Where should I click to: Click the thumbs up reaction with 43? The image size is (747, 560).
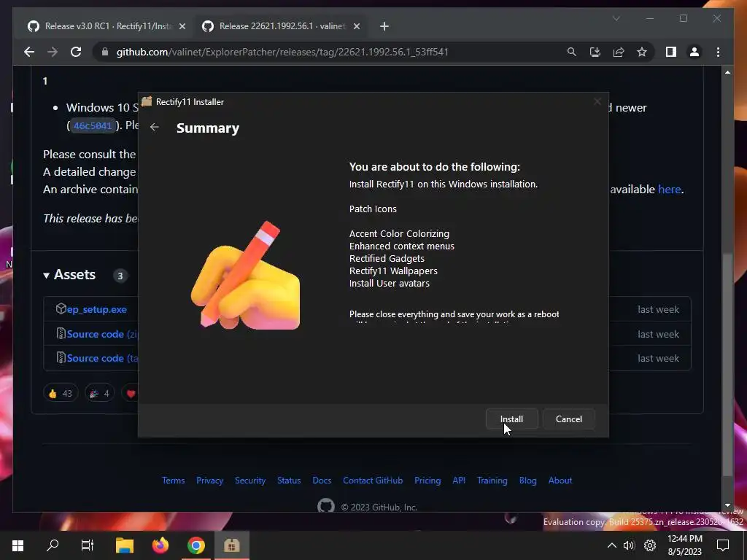click(x=61, y=393)
